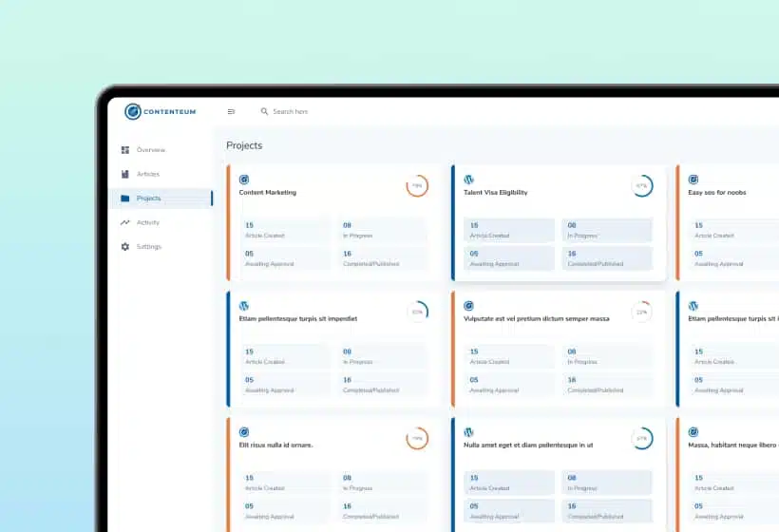Click the Settings gear icon
The width and height of the screenshot is (779, 532).
click(x=125, y=246)
